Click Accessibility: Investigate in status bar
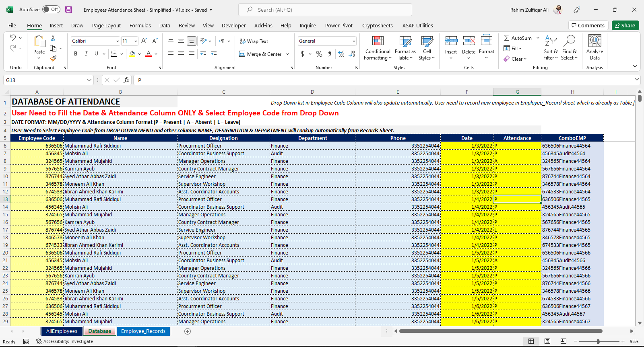Screen dimensions: 644x347 (64, 341)
